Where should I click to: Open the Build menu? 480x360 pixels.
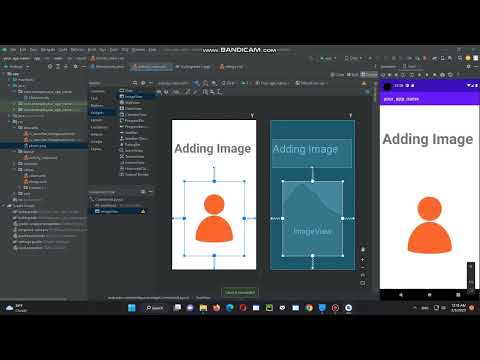(92, 50)
